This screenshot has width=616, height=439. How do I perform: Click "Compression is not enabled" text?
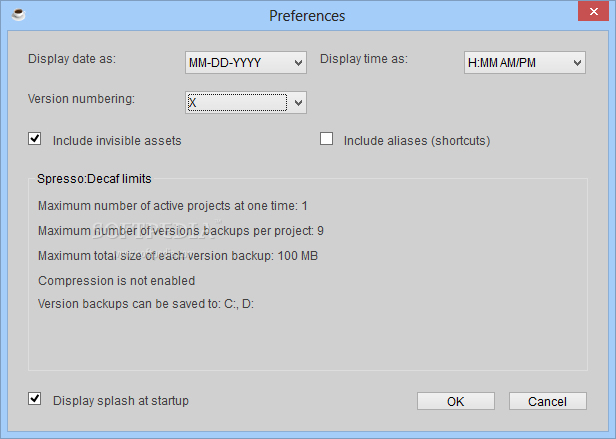point(116,281)
